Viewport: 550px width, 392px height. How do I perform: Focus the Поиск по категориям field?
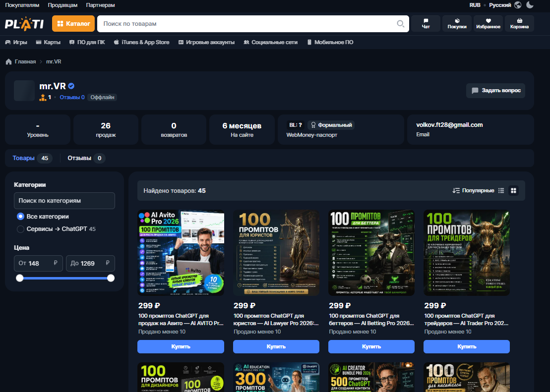pyautogui.click(x=64, y=201)
